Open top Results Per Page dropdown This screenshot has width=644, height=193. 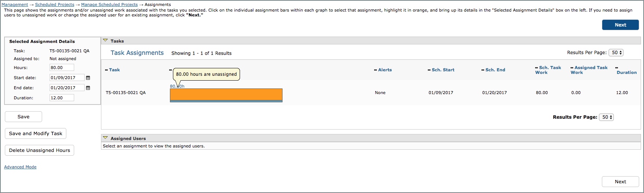point(616,53)
